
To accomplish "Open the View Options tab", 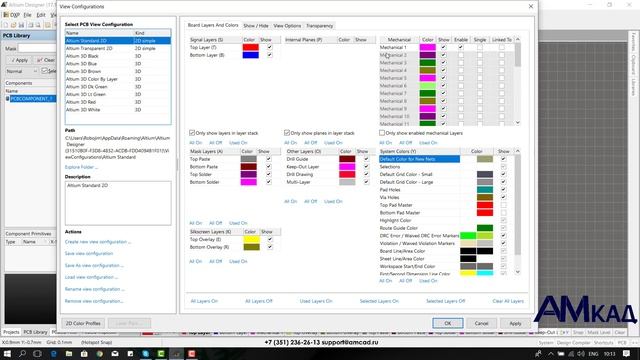I will pos(287,26).
